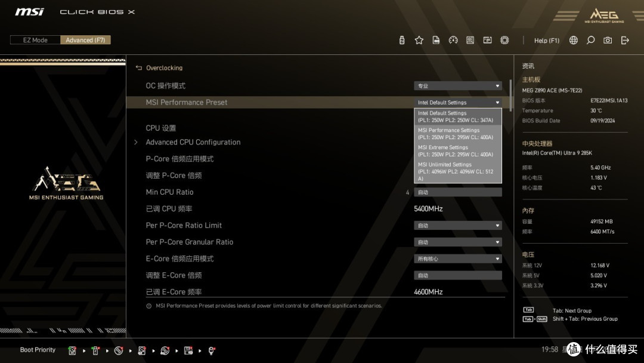This screenshot has width=644, height=363.
Task: Select the floppy disk boot device icon
Action: tap(188, 350)
